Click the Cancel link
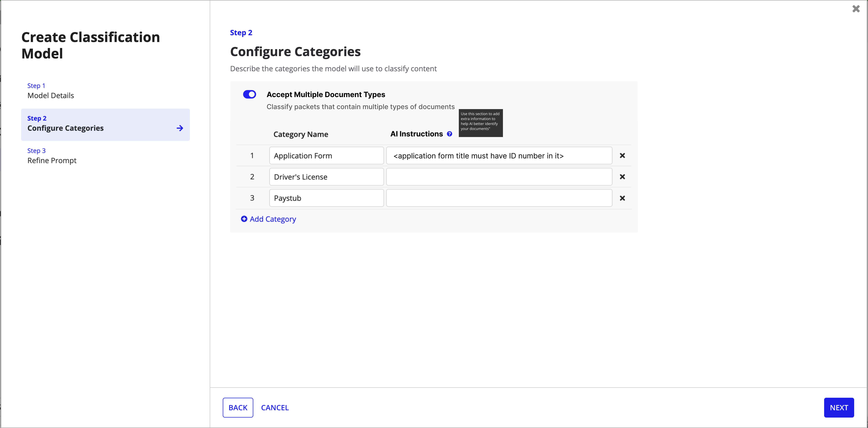This screenshot has height=428, width=868. tap(275, 408)
